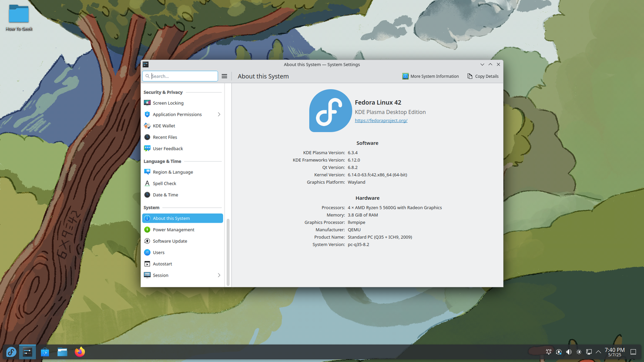The image size is (644, 362).
Task: Click the Recent Files clock icon
Action: pos(147,137)
